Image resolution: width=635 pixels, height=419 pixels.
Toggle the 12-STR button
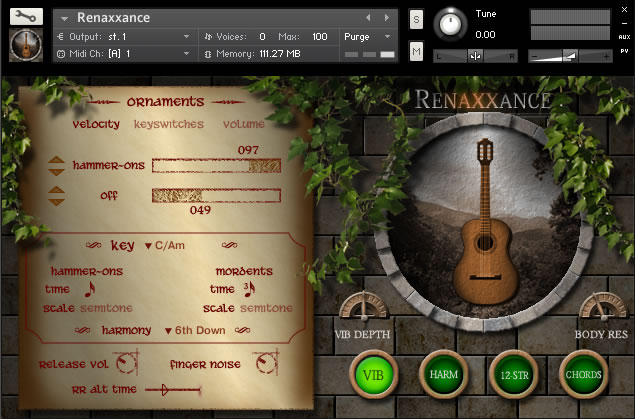(x=514, y=375)
